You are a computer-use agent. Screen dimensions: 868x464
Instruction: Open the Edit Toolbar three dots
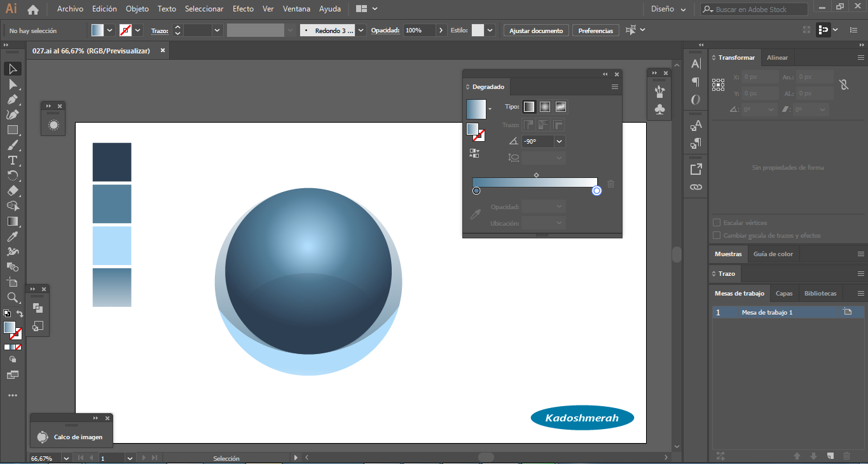[13, 395]
